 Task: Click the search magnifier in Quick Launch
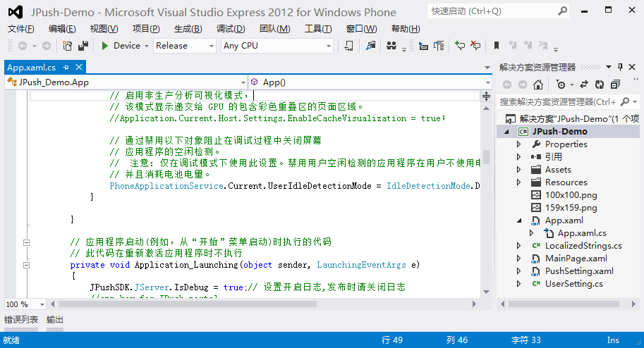[562, 11]
